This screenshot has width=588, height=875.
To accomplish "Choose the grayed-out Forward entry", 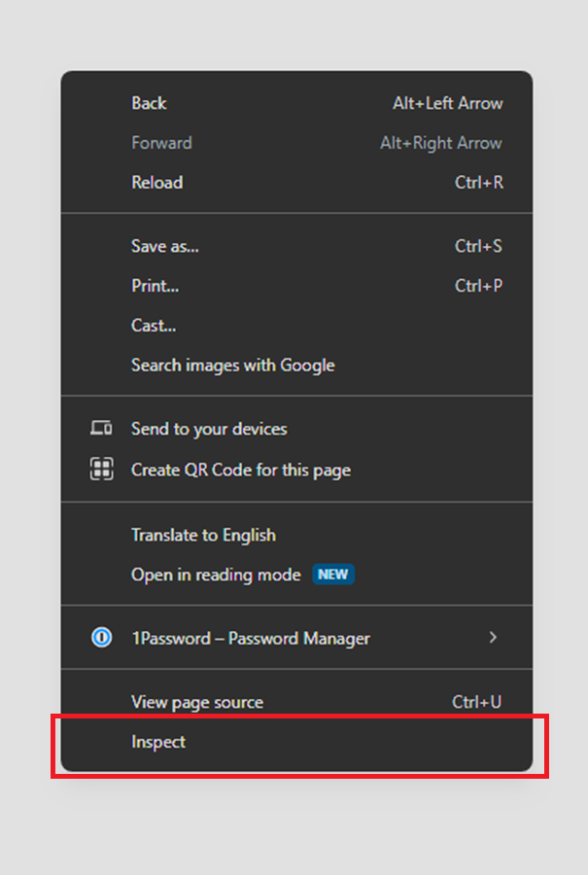I will pyautogui.click(x=296, y=143).
